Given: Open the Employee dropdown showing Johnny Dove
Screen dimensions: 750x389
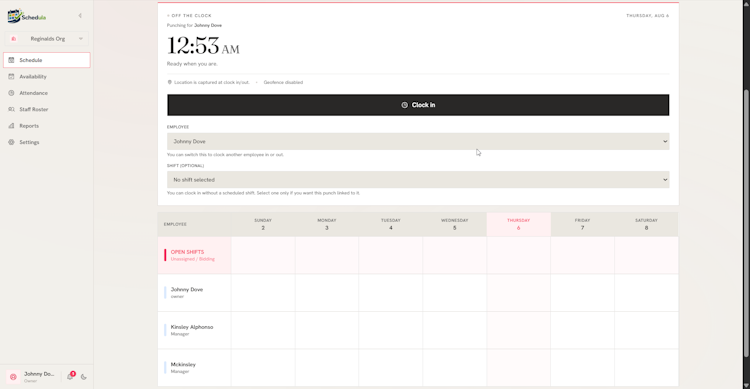Looking at the screenshot, I should pos(418,141).
